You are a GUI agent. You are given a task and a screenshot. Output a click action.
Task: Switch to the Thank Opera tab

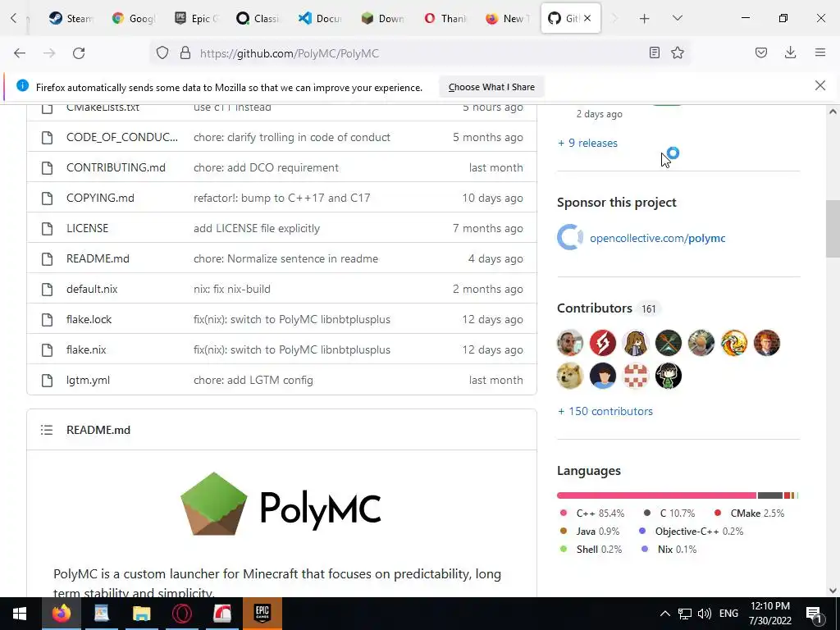444,18
